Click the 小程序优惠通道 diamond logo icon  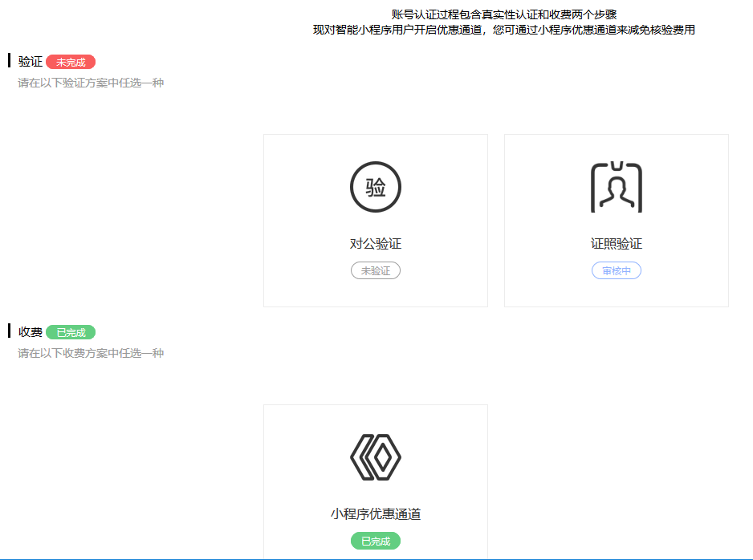point(375,457)
